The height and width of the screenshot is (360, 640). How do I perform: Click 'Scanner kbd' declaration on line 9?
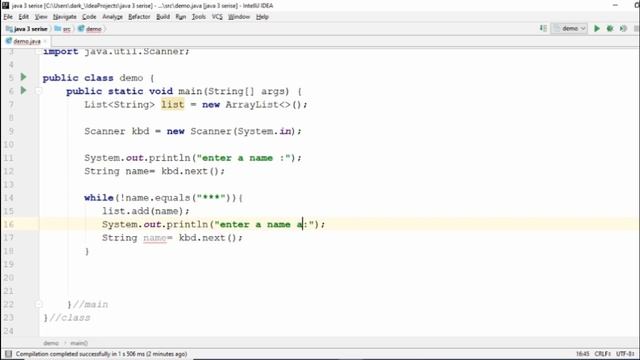117,131
